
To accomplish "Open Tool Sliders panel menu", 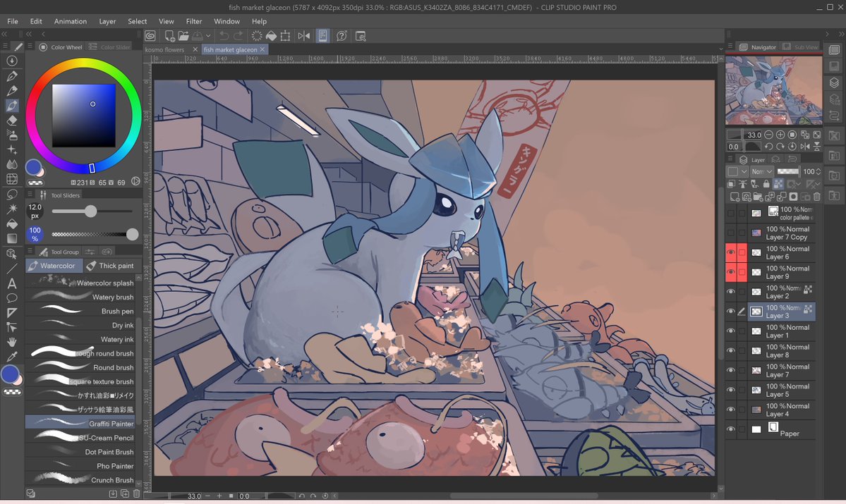I will click(x=30, y=195).
